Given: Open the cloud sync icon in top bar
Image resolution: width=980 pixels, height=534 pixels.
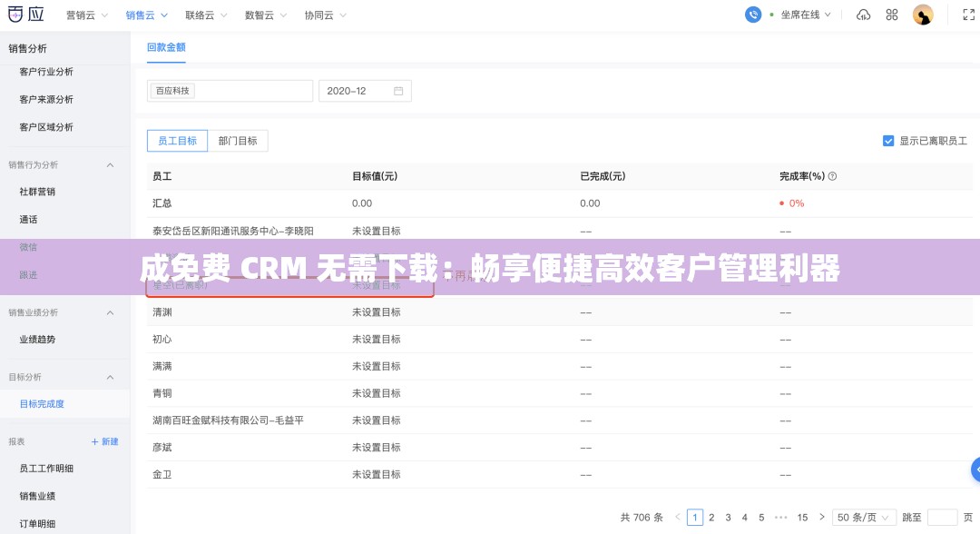Looking at the screenshot, I should click(862, 15).
